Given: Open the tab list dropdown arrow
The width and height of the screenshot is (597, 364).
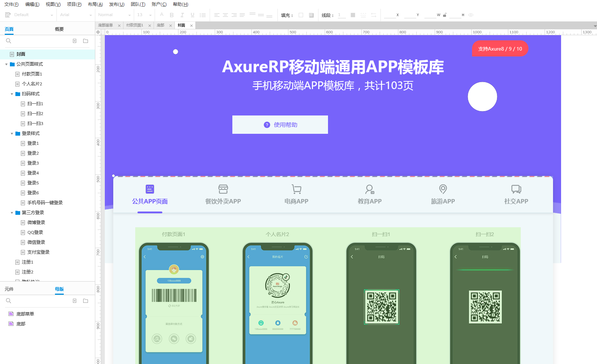Looking at the screenshot, I should tap(594, 26).
